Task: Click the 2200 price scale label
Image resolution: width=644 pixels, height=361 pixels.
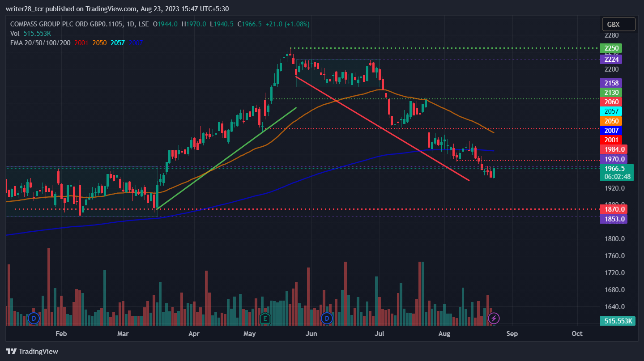Action: pyautogui.click(x=611, y=69)
